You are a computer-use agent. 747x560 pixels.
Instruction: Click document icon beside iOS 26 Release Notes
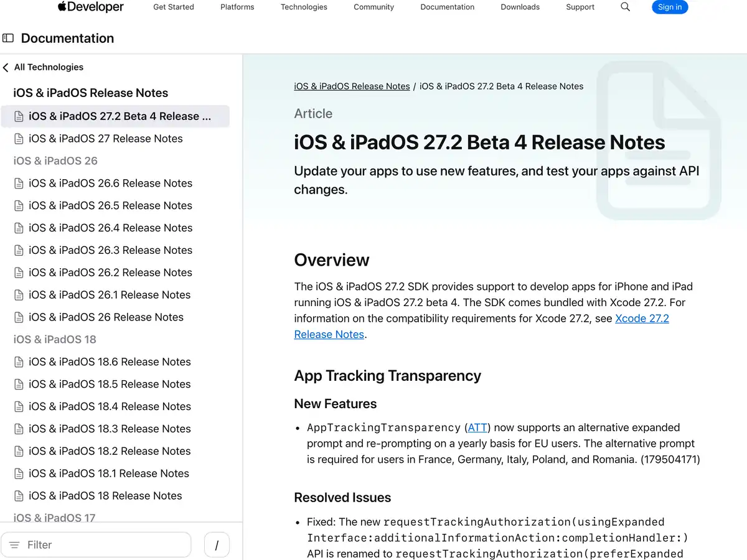click(19, 318)
